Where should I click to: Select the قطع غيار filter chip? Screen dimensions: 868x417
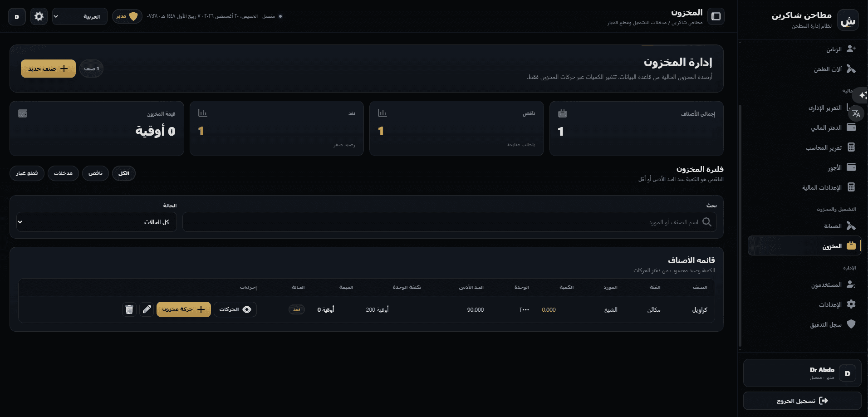click(x=27, y=173)
